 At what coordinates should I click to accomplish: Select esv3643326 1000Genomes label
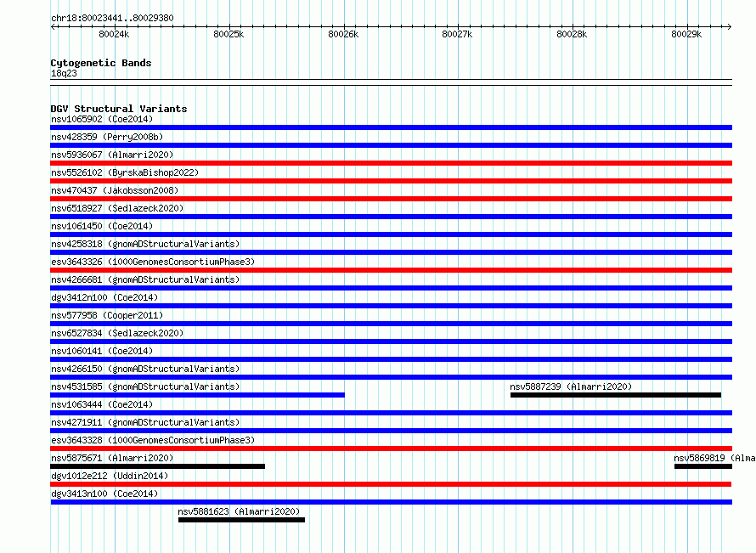[153, 262]
